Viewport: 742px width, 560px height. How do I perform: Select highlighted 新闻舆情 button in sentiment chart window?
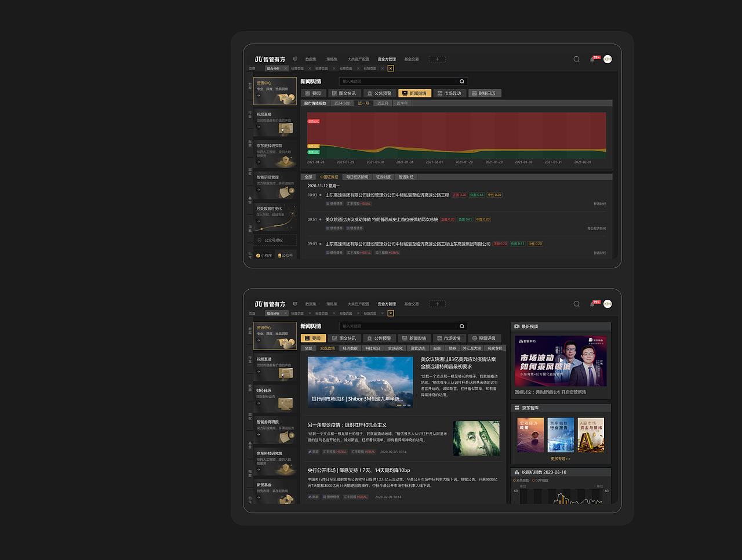(414, 93)
